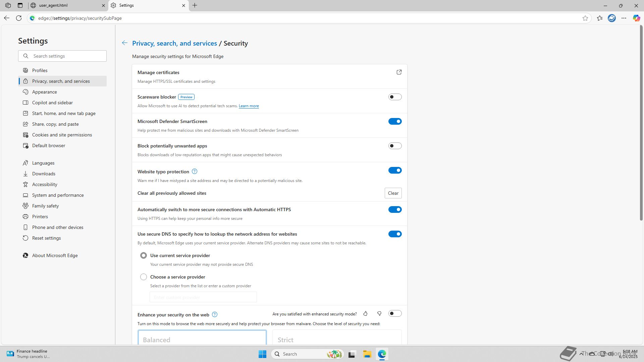Toggle Block potentially unwanted apps on
The width and height of the screenshot is (644, 362).
pyautogui.click(x=395, y=146)
